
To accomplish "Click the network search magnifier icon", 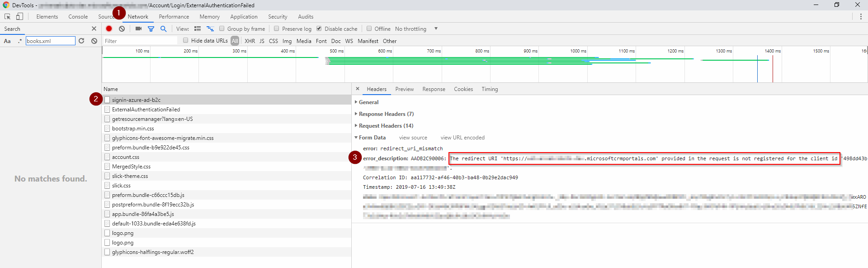I will click(x=163, y=29).
